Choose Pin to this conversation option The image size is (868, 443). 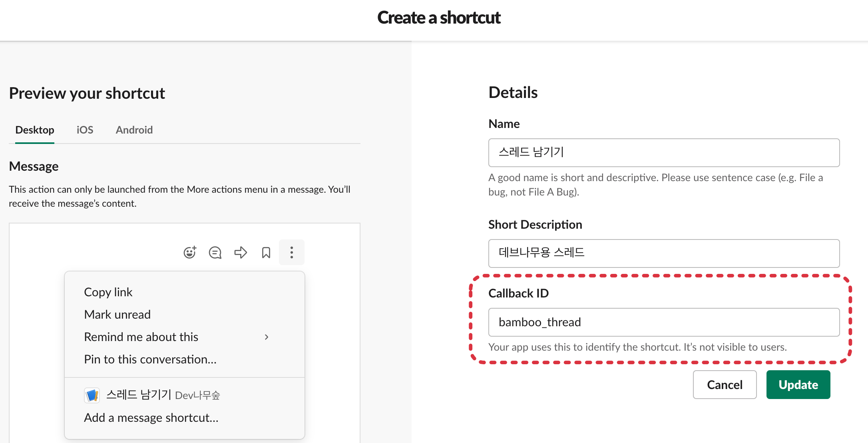(150, 359)
